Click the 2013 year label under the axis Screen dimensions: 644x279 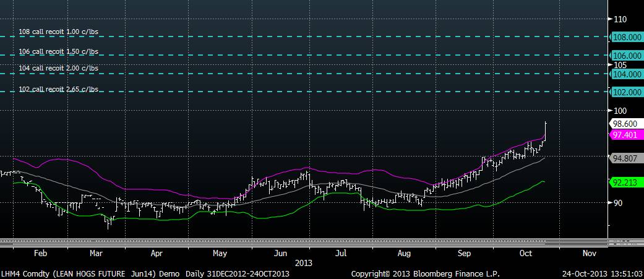[303, 262]
